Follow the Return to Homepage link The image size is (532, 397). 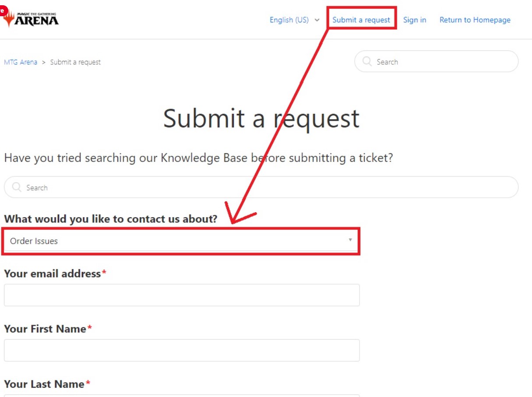(475, 20)
